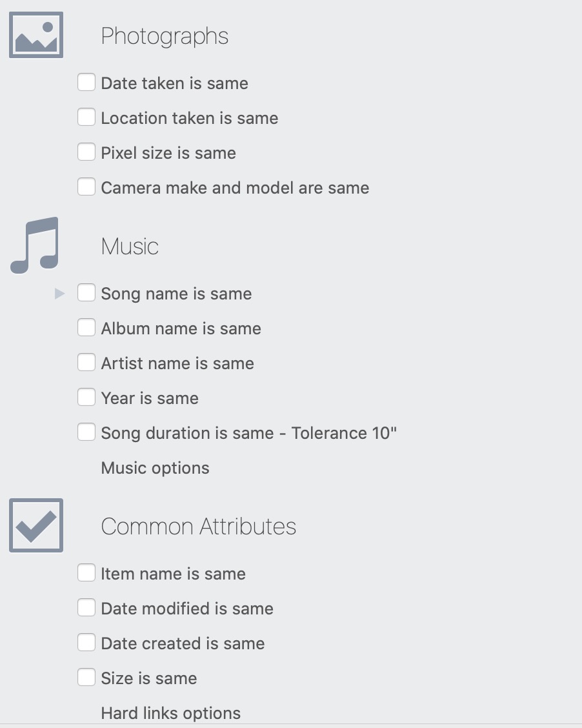Expand the Song name disclosure triangle

tap(59, 294)
